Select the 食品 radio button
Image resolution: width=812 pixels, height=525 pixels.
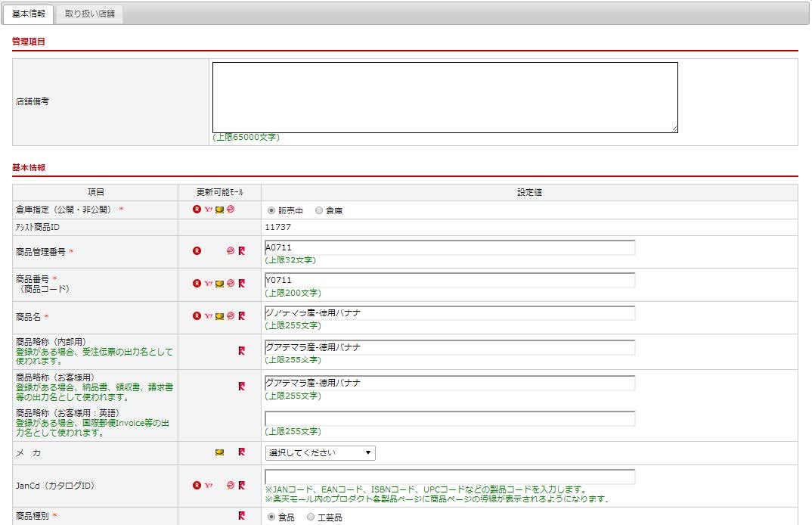pyautogui.click(x=271, y=517)
